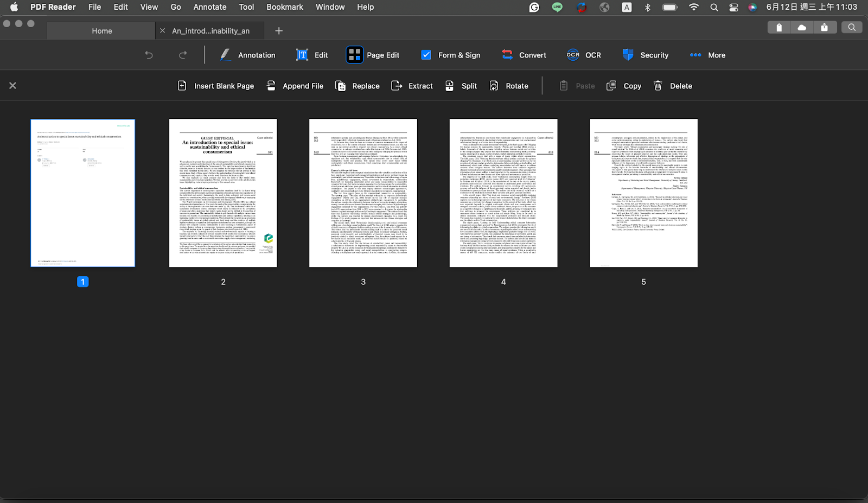Open the Help menu
Image resolution: width=868 pixels, height=503 pixels.
(x=365, y=7)
